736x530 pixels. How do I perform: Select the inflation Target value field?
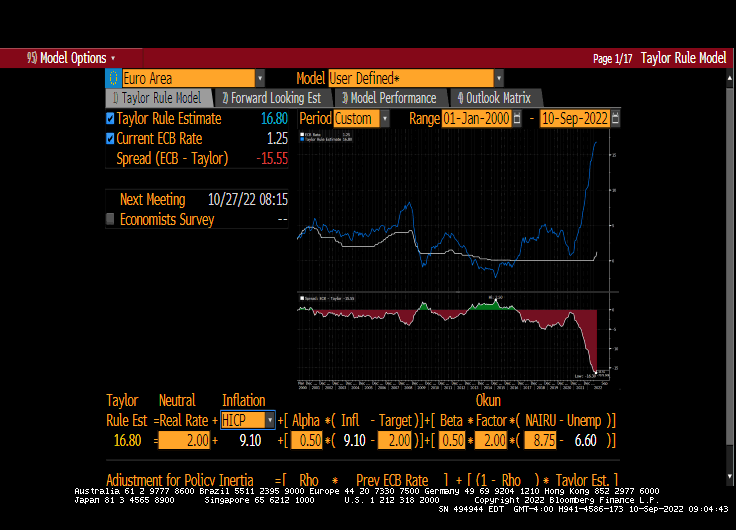(x=397, y=441)
